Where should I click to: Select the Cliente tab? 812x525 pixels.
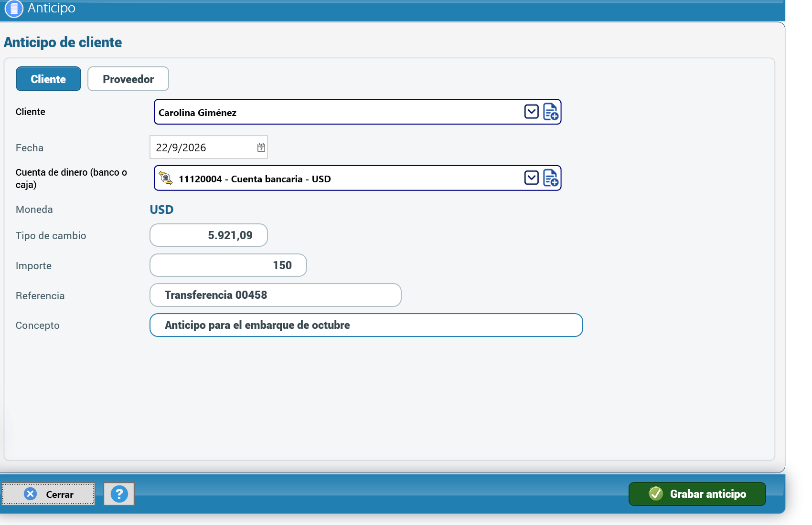tap(48, 79)
